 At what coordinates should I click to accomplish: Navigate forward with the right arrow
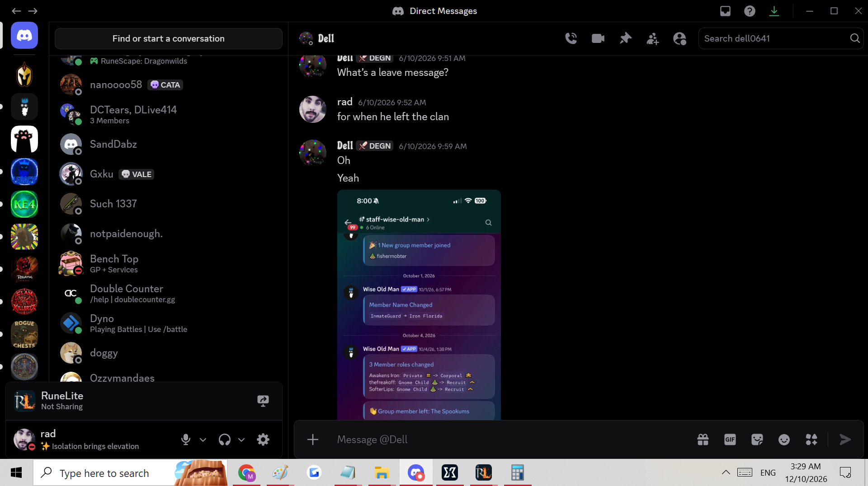(33, 11)
